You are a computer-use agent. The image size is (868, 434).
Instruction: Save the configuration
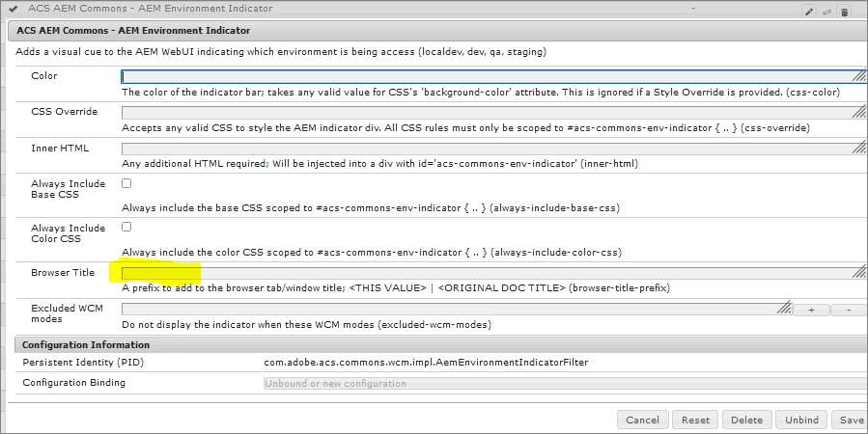coord(851,420)
